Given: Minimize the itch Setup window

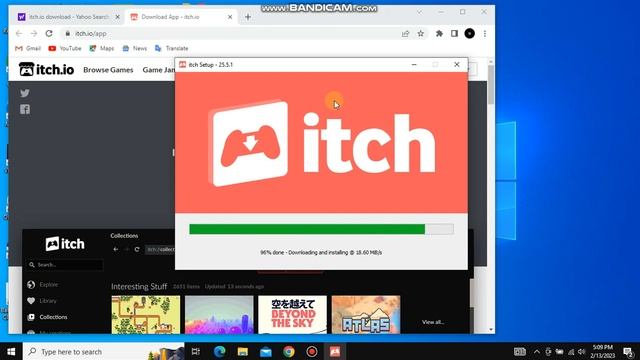Looking at the screenshot, I should click(x=414, y=64).
